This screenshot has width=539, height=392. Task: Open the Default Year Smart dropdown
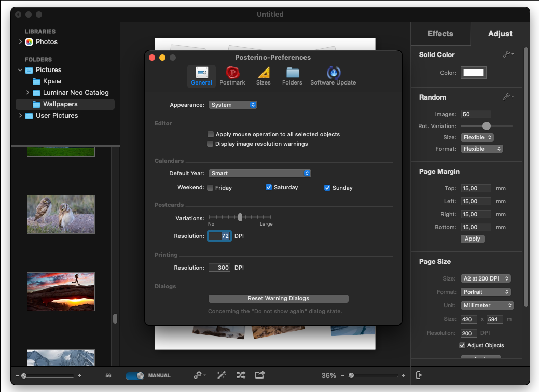[259, 173]
